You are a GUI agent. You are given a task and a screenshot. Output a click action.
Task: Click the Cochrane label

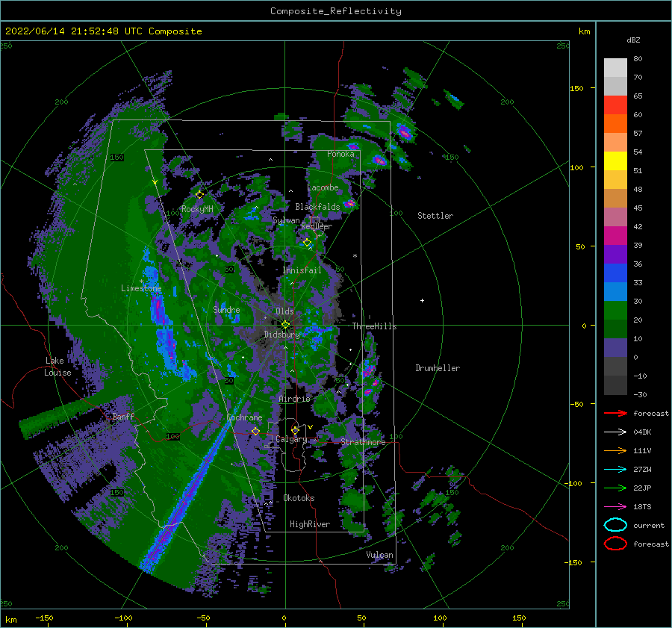click(244, 417)
